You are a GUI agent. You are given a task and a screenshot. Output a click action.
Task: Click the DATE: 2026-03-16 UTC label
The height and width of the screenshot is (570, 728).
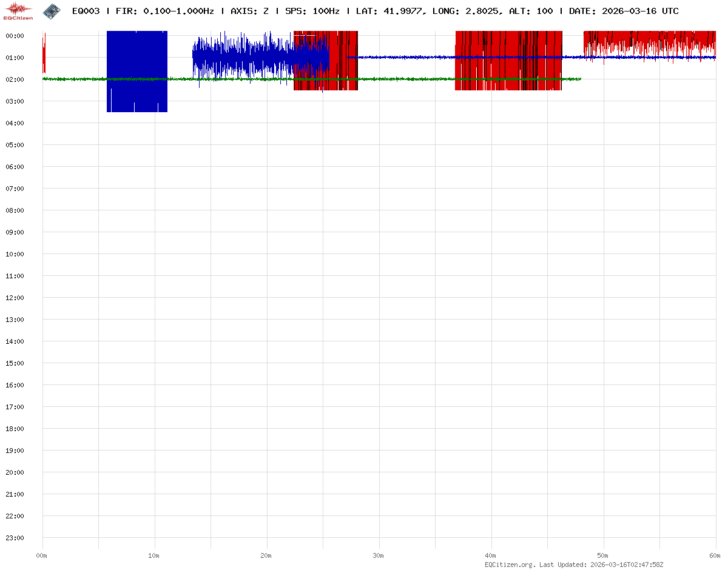click(x=624, y=11)
